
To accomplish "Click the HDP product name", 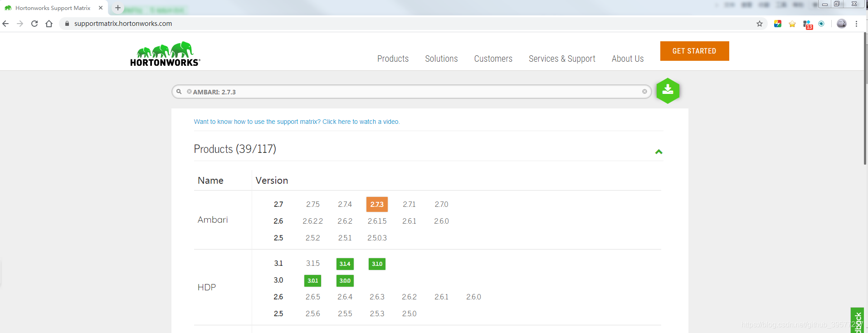I will coord(207,287).
